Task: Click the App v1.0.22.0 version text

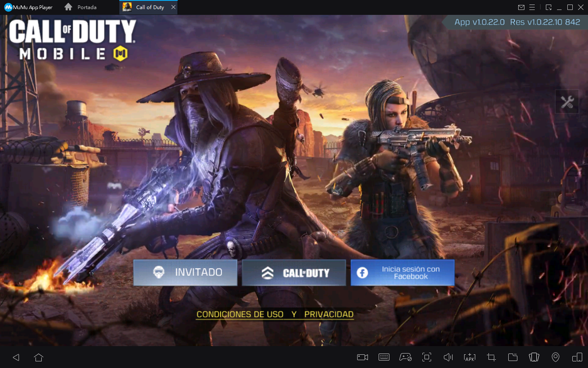Action: pos(479,22)
